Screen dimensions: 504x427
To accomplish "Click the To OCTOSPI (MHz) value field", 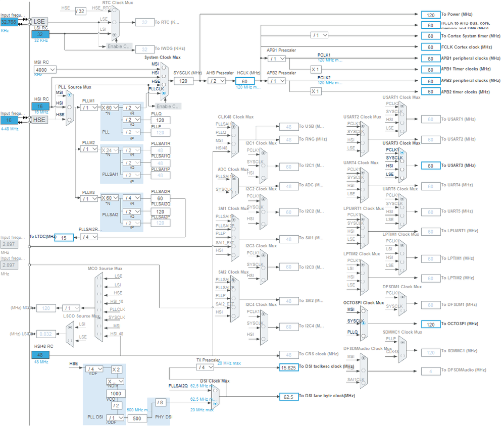I will pyautogui.click(x=431, y=325).
